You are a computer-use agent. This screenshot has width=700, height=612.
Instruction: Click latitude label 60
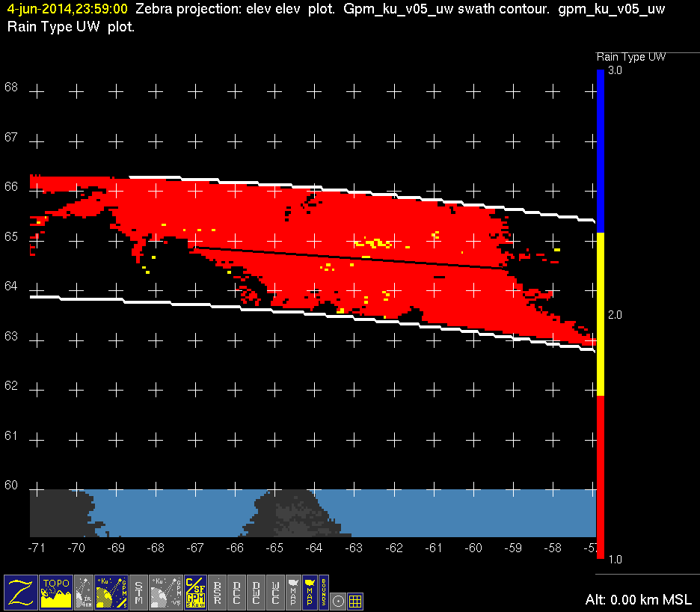[x=11, y=485]
